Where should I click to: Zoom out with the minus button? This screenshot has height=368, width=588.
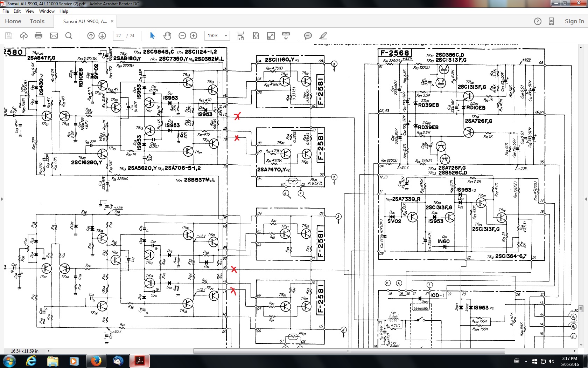click(182, 36)
